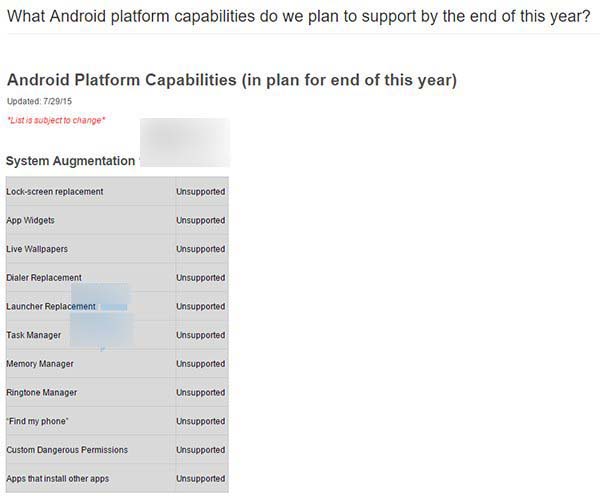This screenshot has height=497, width=600.
Task: Select Unsupported status for Custom Dangerous Permissions
Action: [201, 450]
